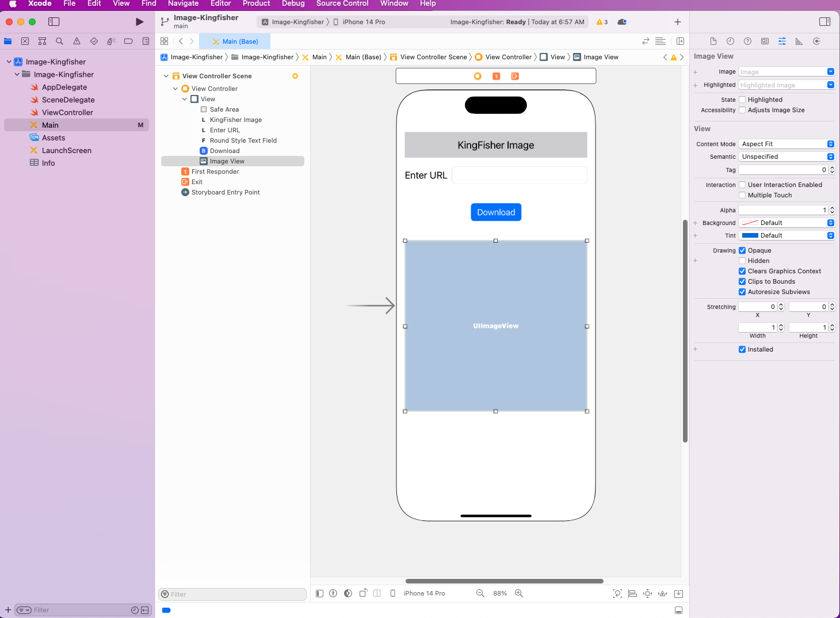Open the Content Mode dropdown

click(786, 144)
